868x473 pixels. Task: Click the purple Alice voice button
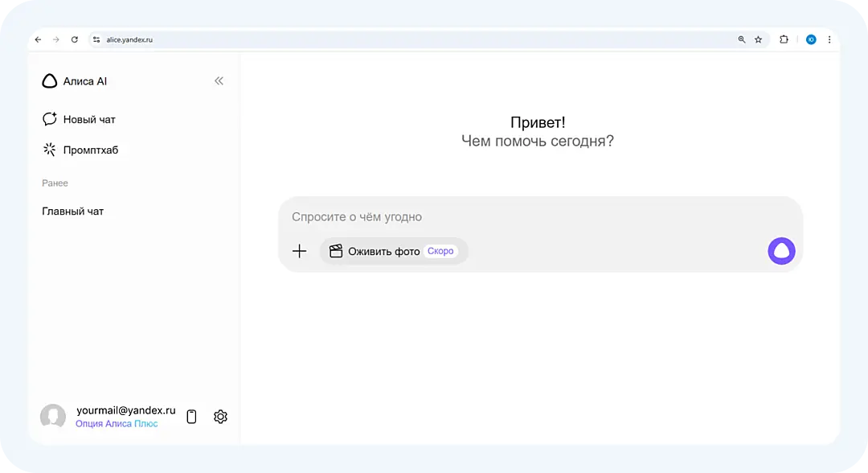click(782, 251)
